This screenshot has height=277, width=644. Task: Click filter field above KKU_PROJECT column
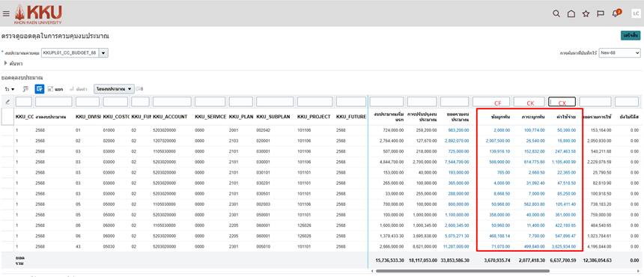[315, 102]
